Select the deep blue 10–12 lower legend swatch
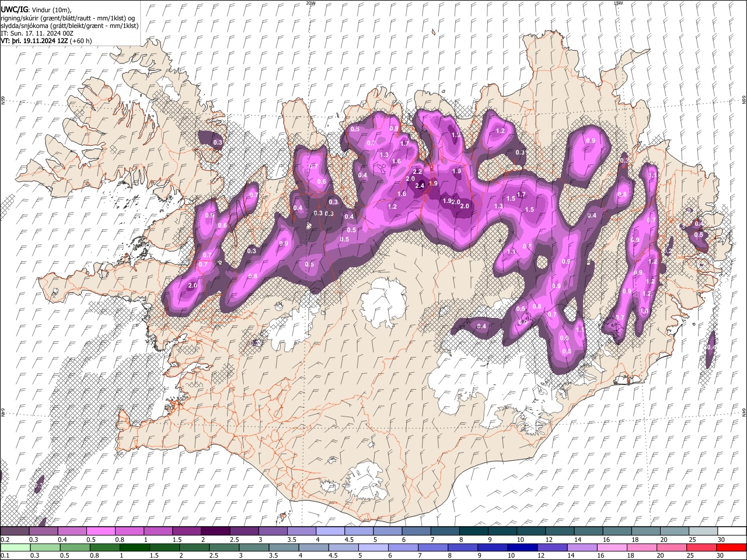747x560 pixels. click(522, 547)
